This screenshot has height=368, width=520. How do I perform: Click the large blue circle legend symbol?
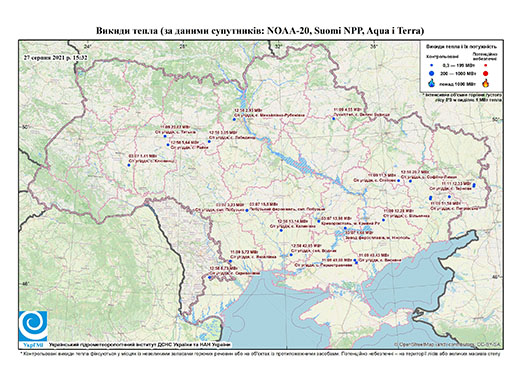tap(432, 73)
